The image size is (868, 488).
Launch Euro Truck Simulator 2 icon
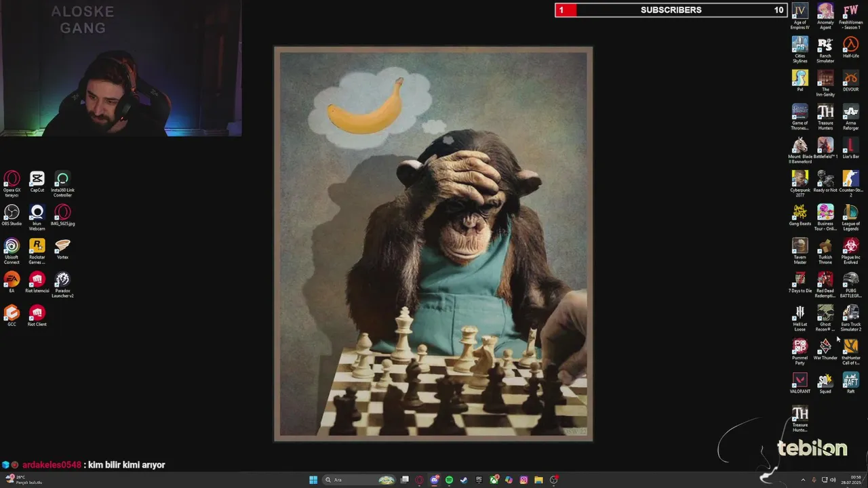pyautogui.click(x=851, y=318)
